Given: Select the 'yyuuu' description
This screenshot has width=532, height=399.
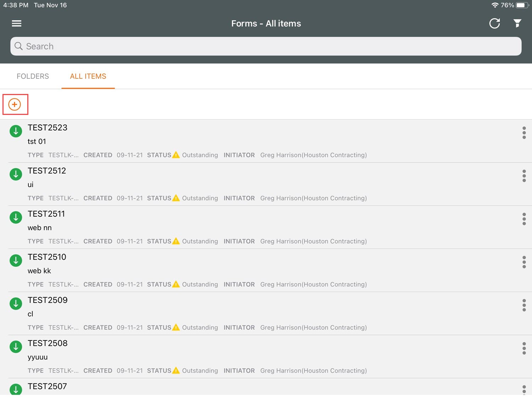Looking at the screenshot, I should [38, 357].
